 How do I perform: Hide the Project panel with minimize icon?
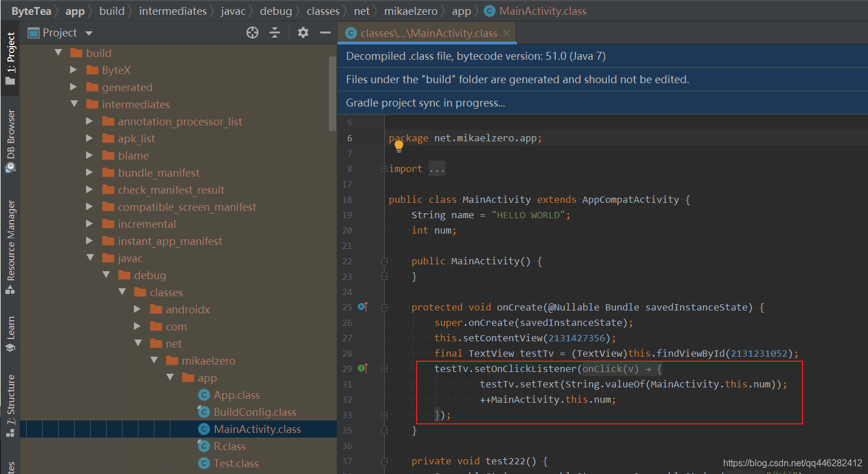325,32
